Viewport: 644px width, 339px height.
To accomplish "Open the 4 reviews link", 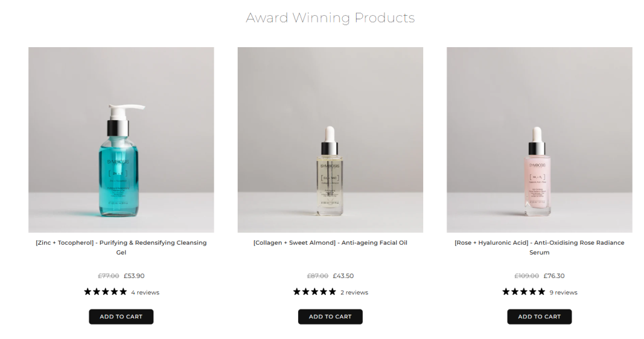I will (x=145, y=292).
